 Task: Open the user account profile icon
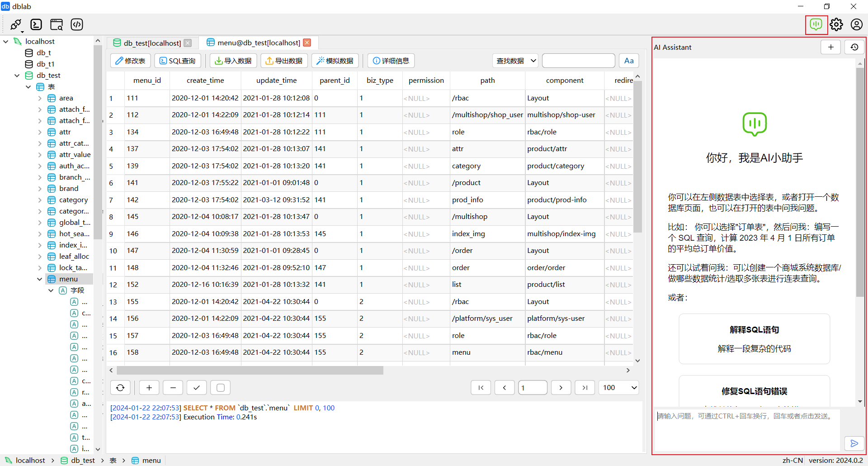856,24
